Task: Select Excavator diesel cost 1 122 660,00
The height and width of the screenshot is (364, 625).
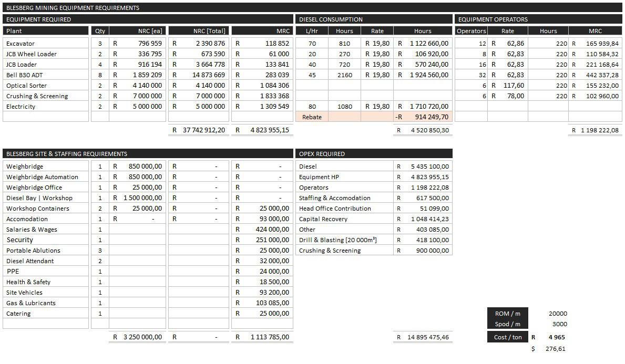Action: coord(423,44)
